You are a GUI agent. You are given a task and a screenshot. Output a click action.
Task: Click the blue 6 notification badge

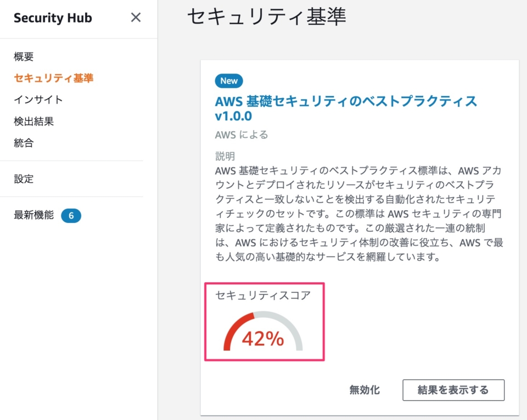[x=71, y=216]
